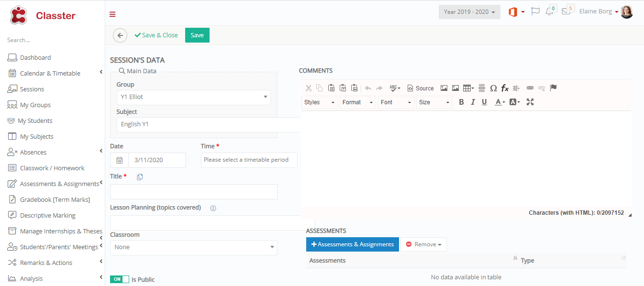Image resolution: width=644 pixels, height=286 pixels.
Task: Open the spell check ABC menu
Action: point(395,88)
